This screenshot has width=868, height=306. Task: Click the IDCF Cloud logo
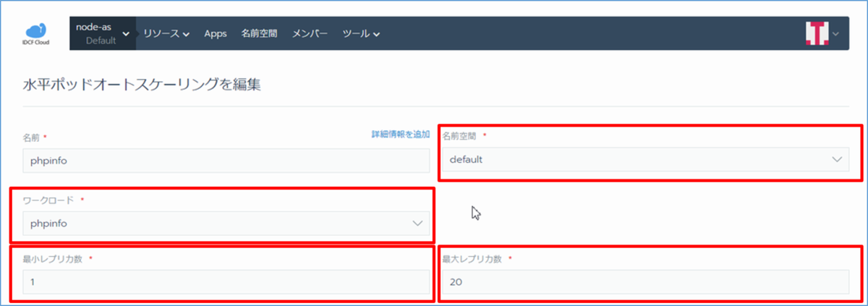35,34
